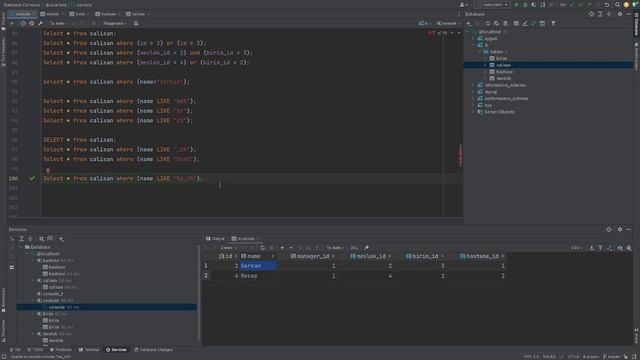Open the Tx: Auto transaction mode dropdown

click(x=59, y=24)
